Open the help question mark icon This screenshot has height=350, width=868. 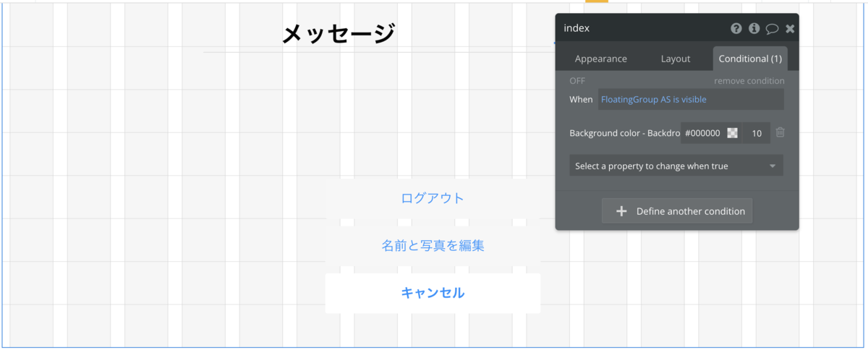pyautogui.click(x=736, y=28)
